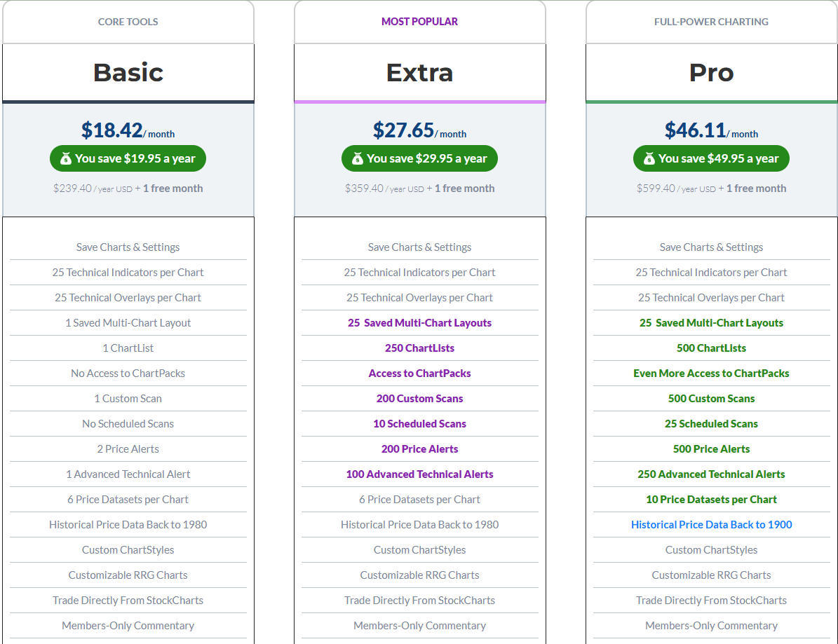
Task: Click '10 Price Datasets per Chart' in Pro
Action: [711, 499]
